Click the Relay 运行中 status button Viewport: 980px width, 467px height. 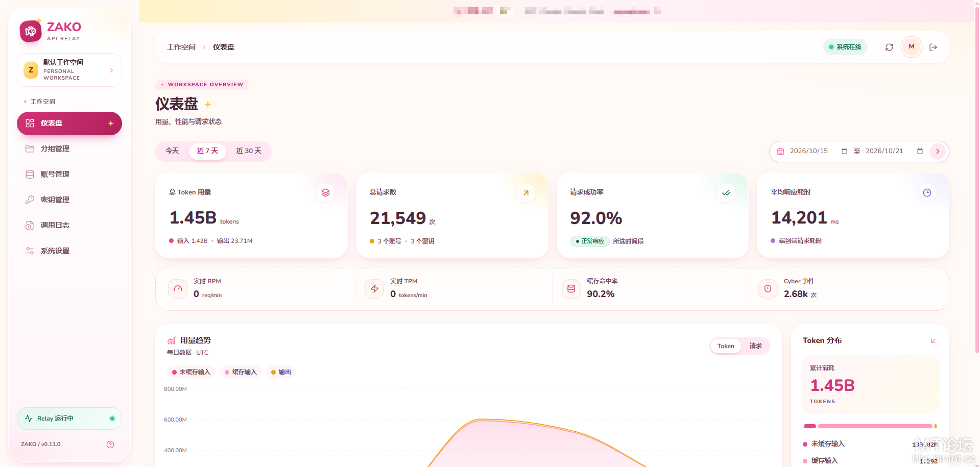click(69, 419)
